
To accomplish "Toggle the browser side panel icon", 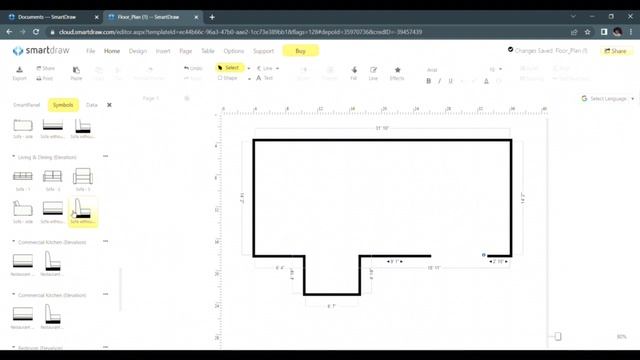I will pos(604,32).
